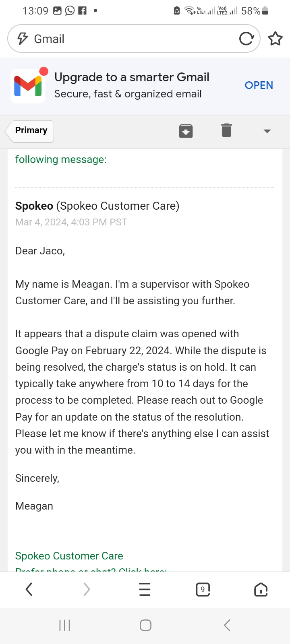
Task: Tap the Android system back button
Action: tap(227, 625)
